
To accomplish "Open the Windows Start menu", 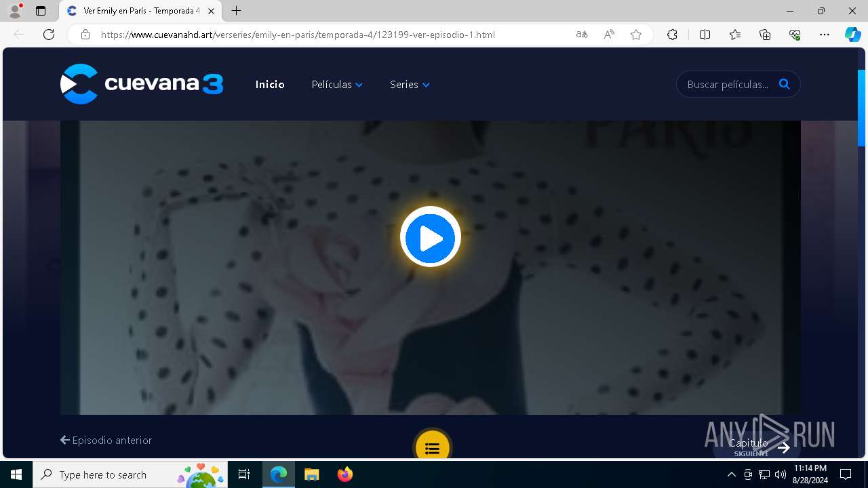I will (16, 474).
